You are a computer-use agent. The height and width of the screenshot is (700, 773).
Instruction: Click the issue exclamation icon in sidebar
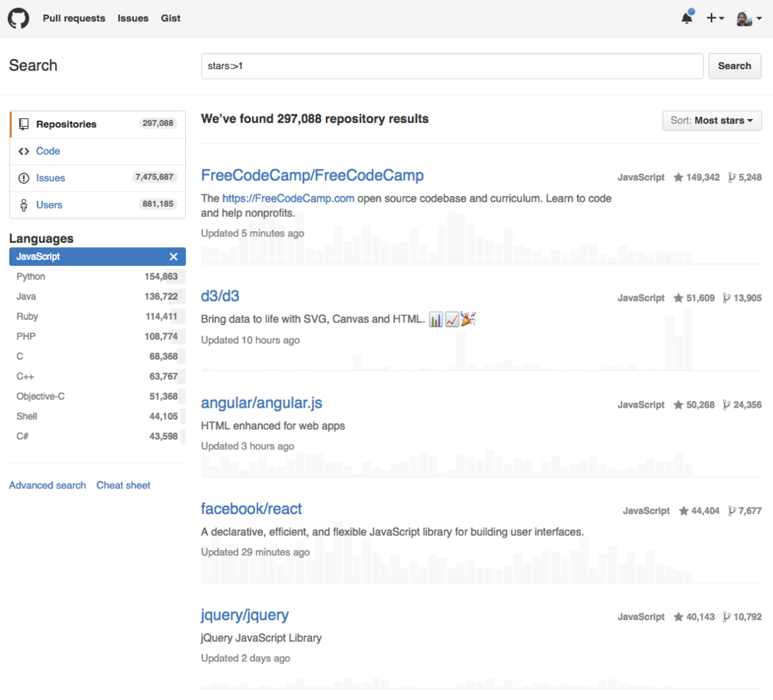[23, 178]
